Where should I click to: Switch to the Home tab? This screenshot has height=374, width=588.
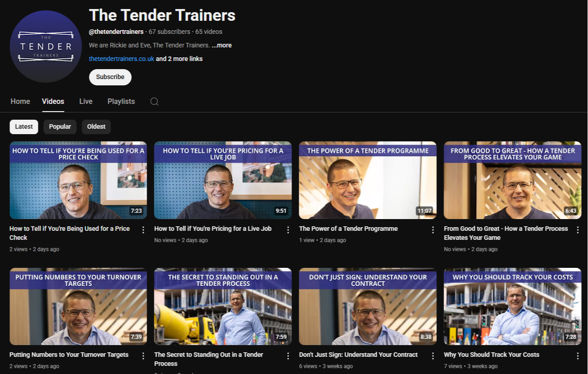pos(20,102)
